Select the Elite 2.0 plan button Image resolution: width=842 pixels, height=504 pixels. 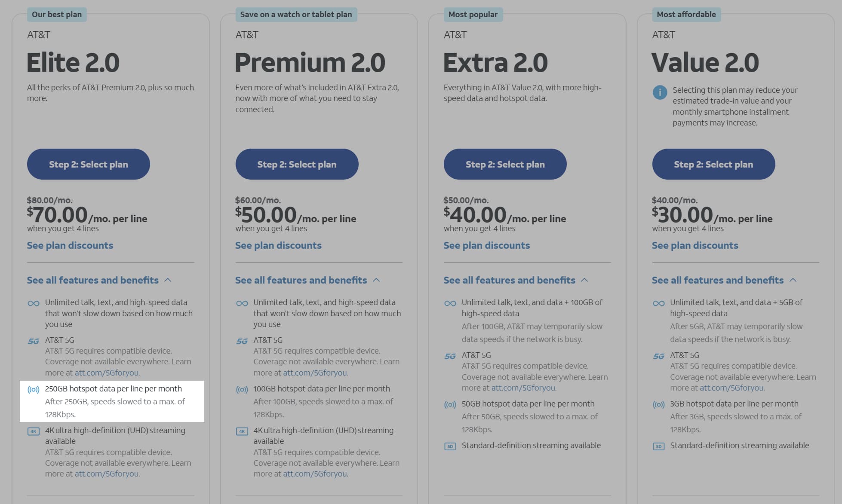(89, 164)
